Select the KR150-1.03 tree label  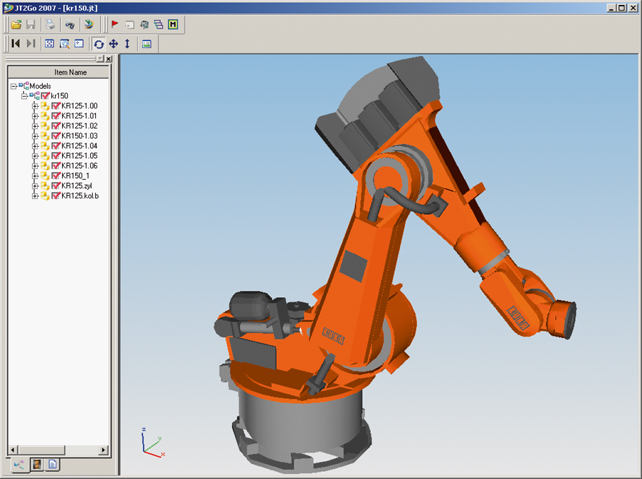[x=79, y=136]
